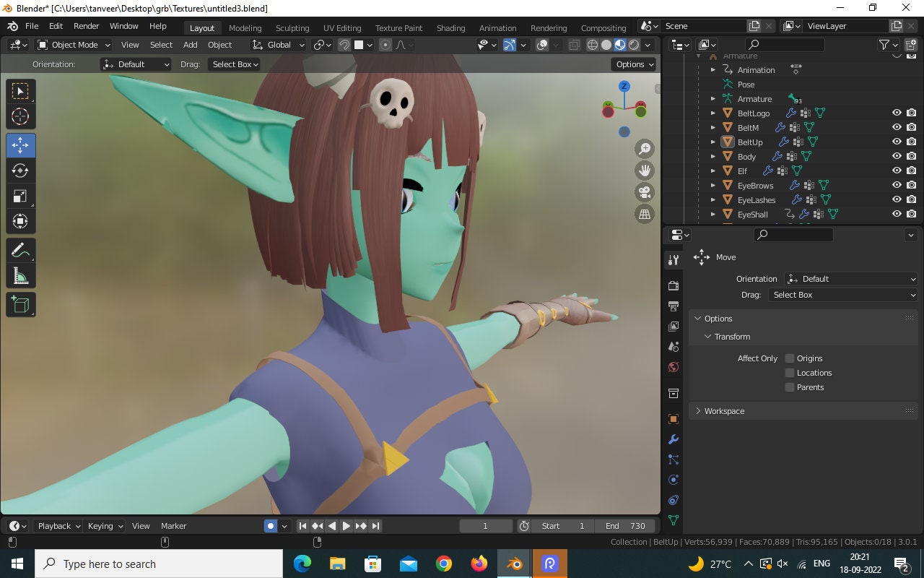Click the timeline Play button
This screenshot has width=924, height=578.
click(x=346, y=526)
